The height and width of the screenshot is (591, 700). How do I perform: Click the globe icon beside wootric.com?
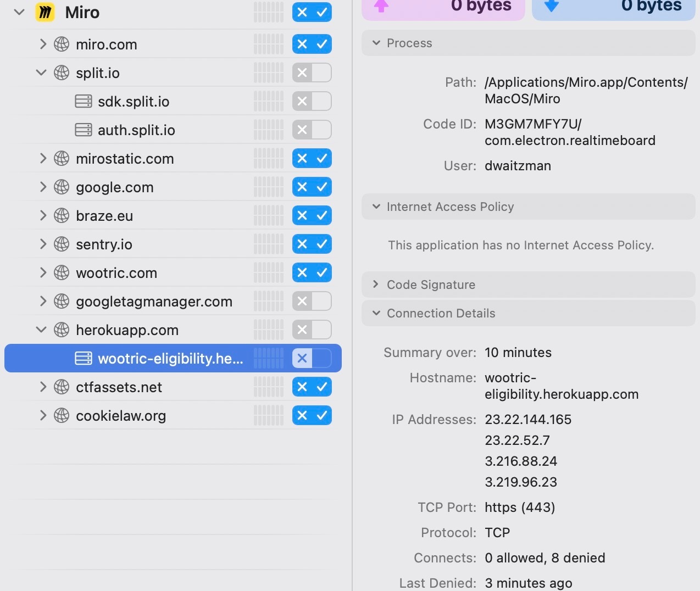click(x=62, y=272)
